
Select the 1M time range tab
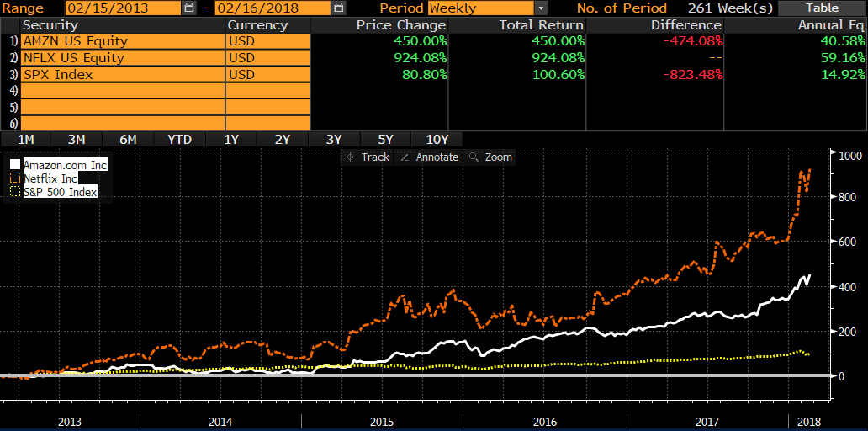click(x=25, y=140)
